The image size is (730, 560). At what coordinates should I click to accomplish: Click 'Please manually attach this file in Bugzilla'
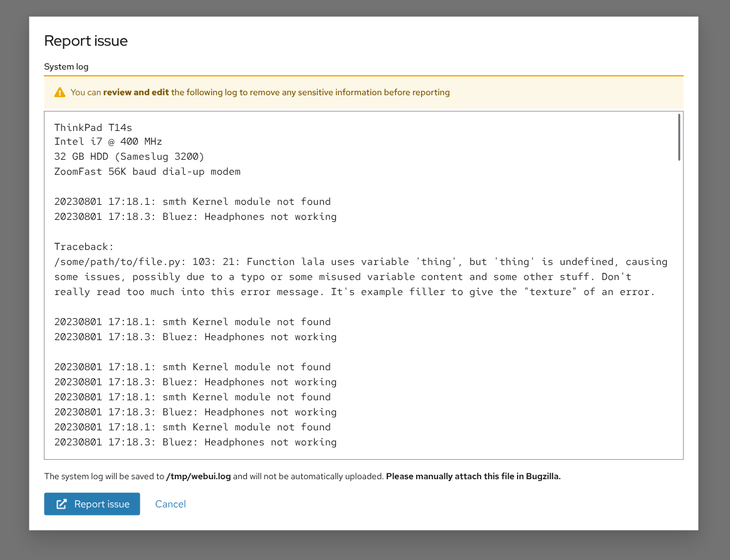click(473, 477)
